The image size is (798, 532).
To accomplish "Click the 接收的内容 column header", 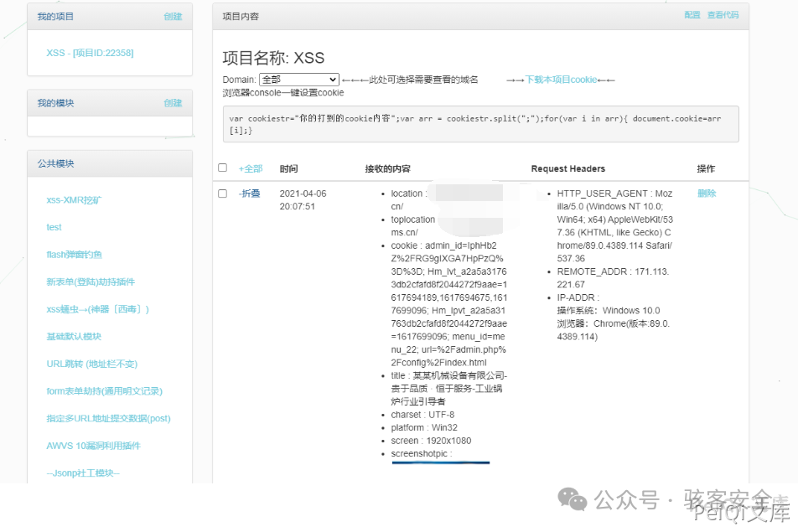I will (387, 169).
